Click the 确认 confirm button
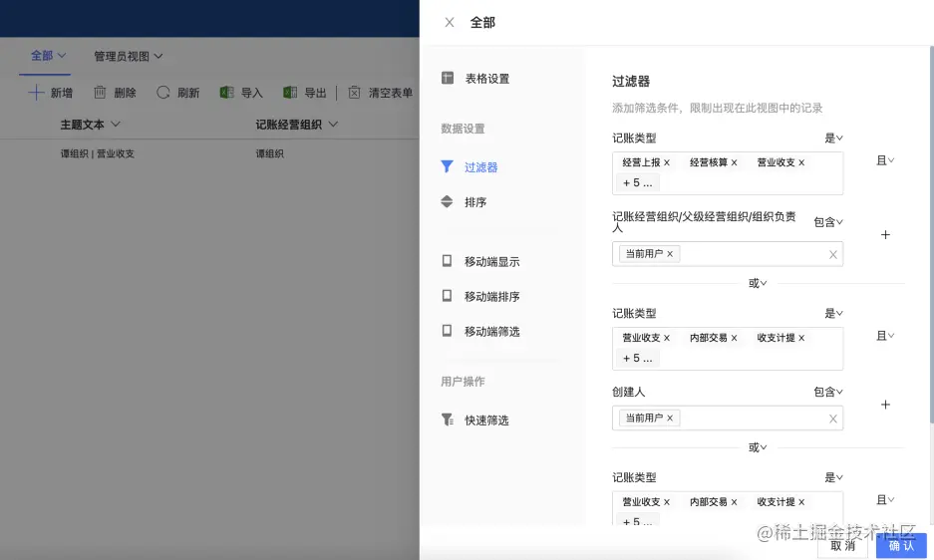934x560 pixels. (901, 546)
